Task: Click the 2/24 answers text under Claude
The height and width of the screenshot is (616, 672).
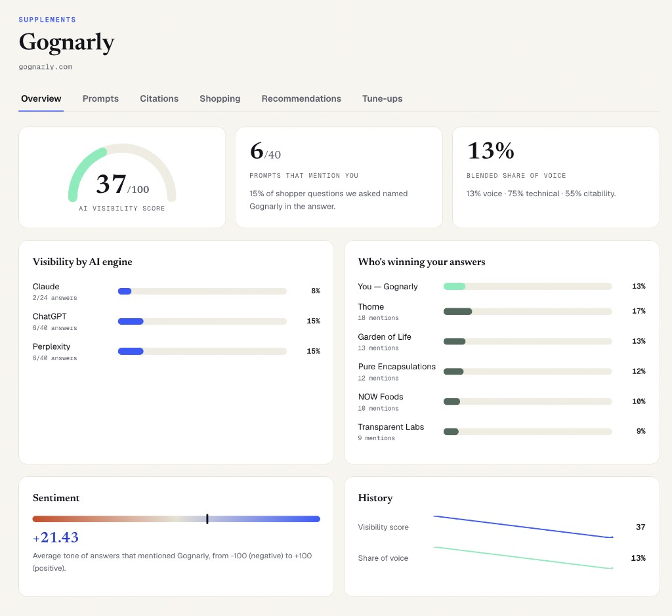Action: point(55,298)
